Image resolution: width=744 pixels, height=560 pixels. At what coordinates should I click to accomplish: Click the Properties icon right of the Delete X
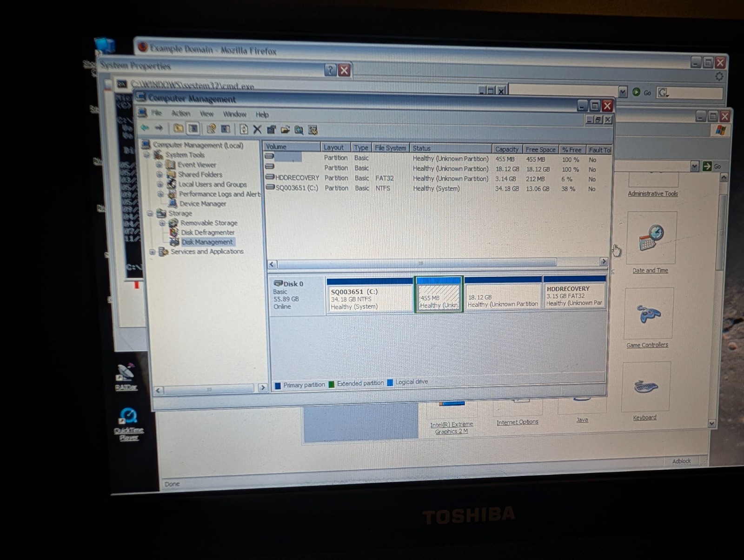[271, 130]
